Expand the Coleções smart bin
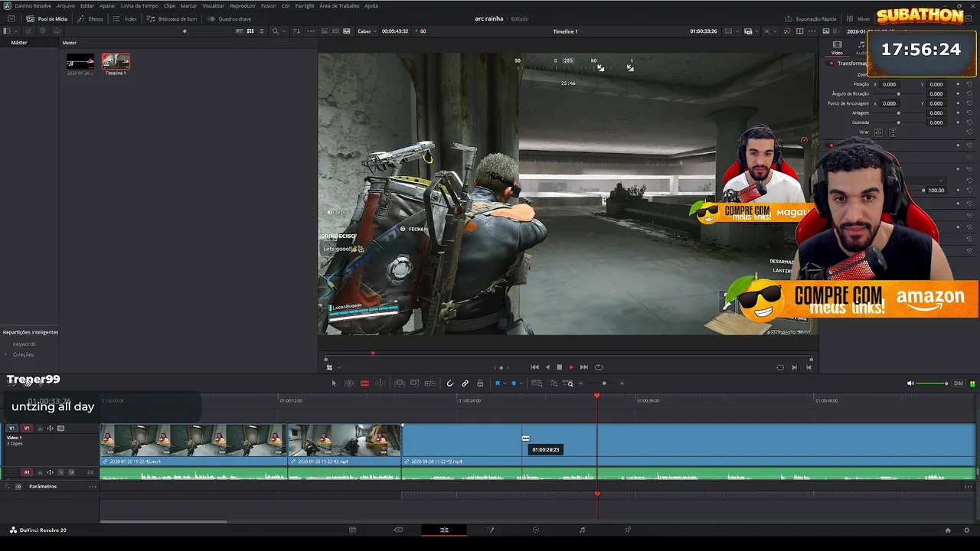 coord(6,354)
